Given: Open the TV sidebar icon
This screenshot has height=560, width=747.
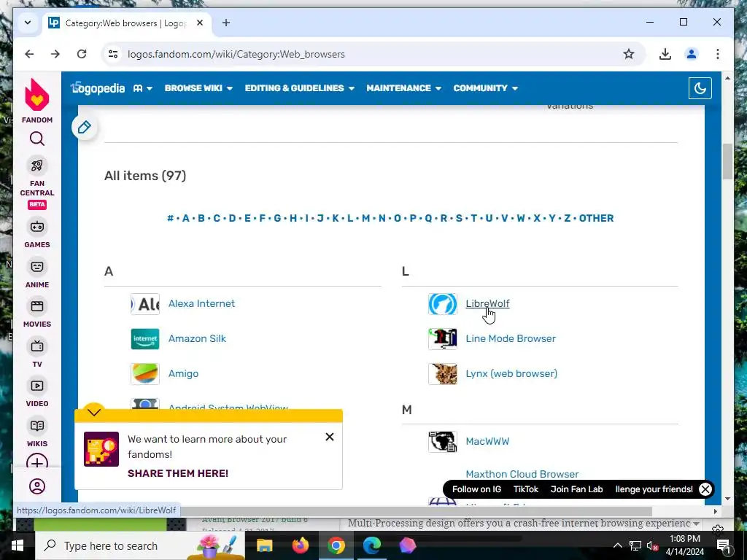Looking at the screenshot, I should pos(36,346).
